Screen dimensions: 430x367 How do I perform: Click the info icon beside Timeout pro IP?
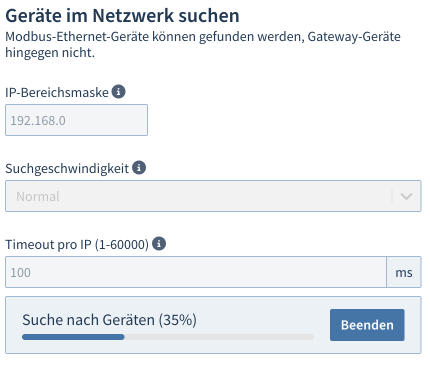click(159, 244)
